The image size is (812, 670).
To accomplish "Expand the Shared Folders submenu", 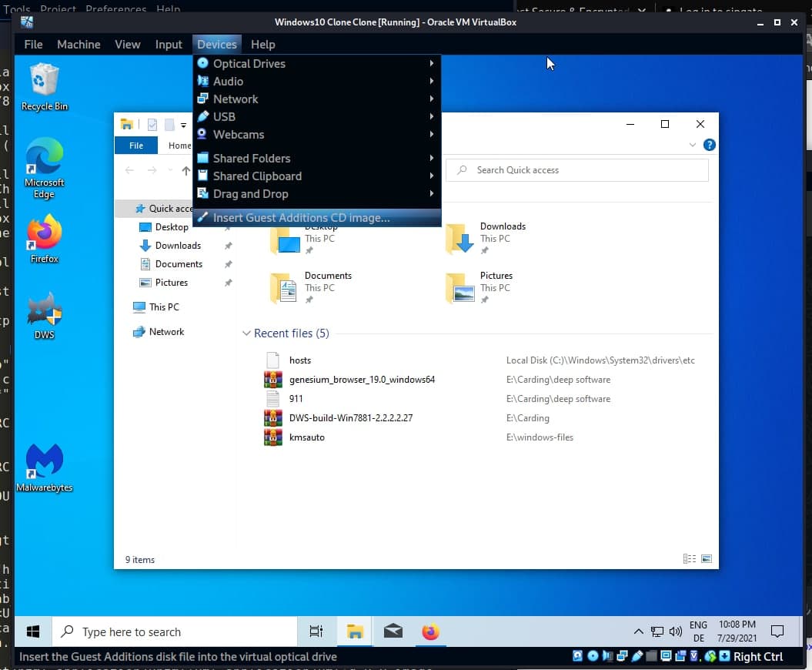I will [317, 158].
